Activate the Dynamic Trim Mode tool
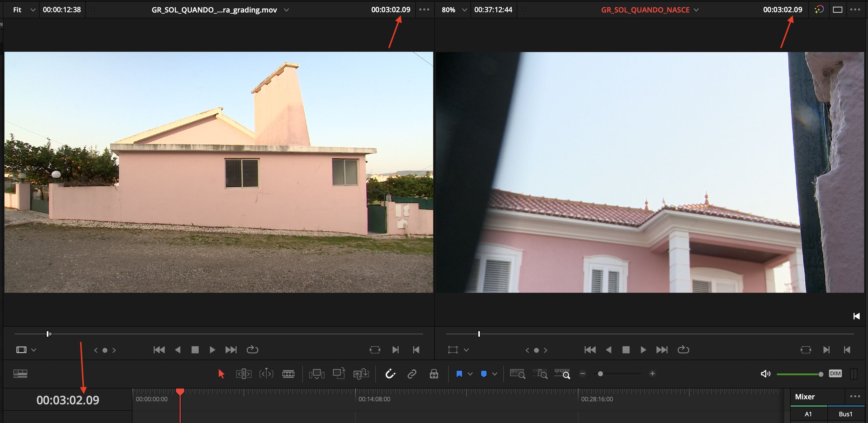The image size is (868, 423). click(x=266, y=374)
